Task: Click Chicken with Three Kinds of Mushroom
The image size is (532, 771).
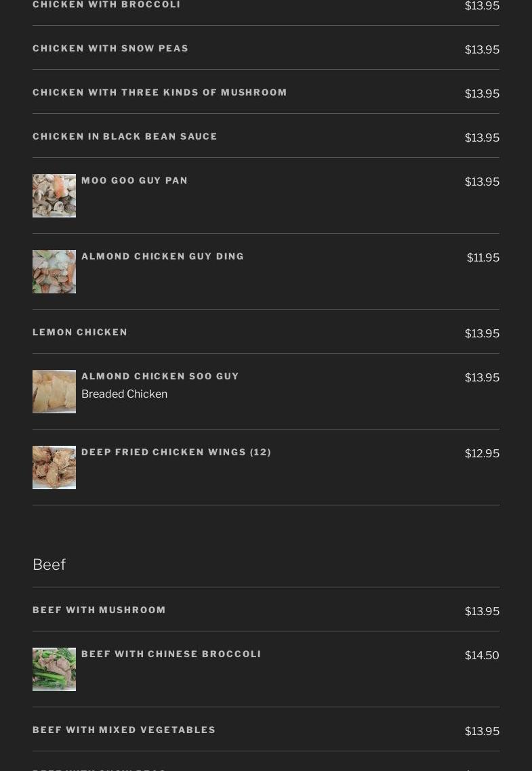Action: coord(160,93)
